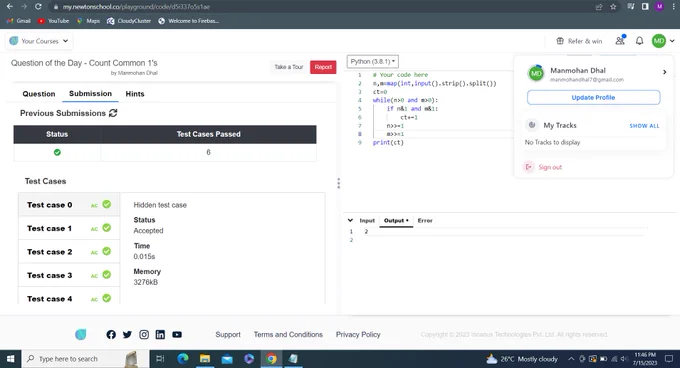The image size is (680, 368).
Task: Open Chrome side panel icon
Action: [x=645, y=7]
